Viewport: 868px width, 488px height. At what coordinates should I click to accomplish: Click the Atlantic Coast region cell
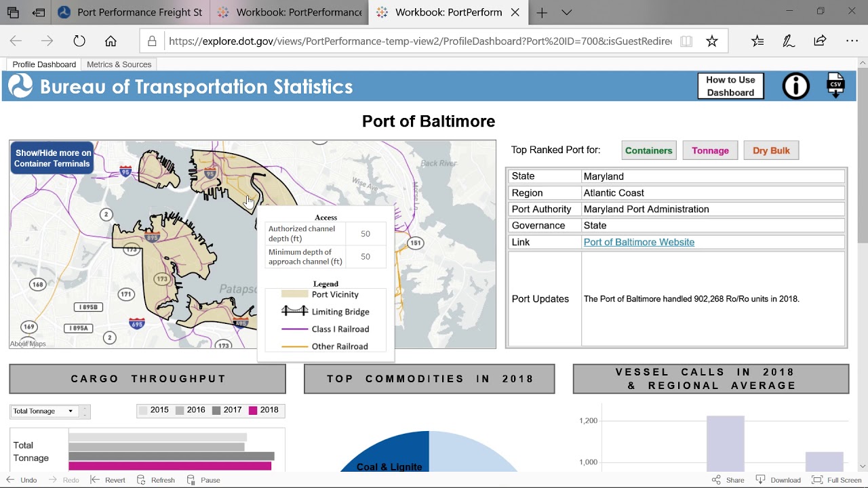713,192
